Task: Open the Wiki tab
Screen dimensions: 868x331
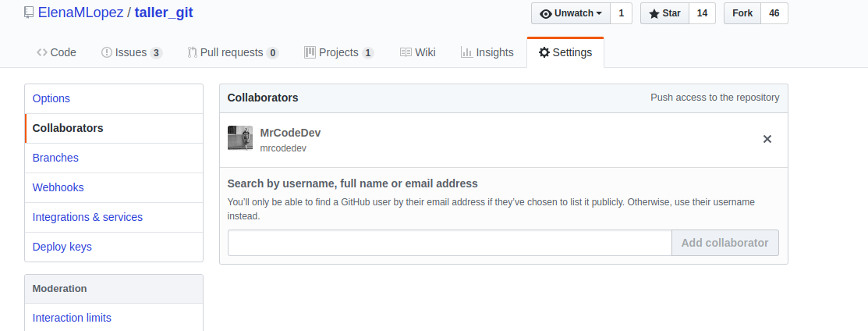Action: tap(418, 52)
